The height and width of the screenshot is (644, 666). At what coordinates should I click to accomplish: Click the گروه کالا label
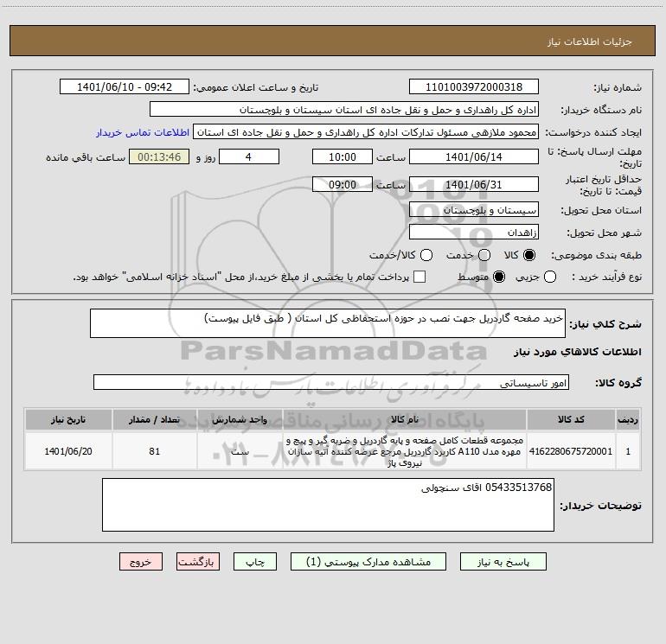(618, 383)
